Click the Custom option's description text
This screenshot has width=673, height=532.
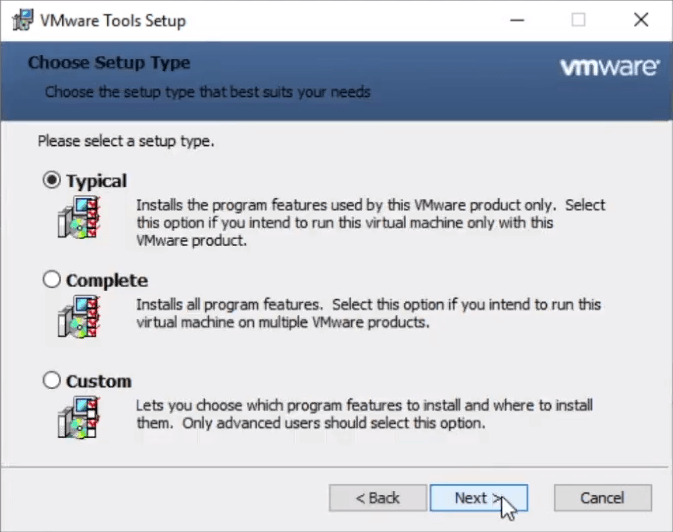click(x=364, y=414)
